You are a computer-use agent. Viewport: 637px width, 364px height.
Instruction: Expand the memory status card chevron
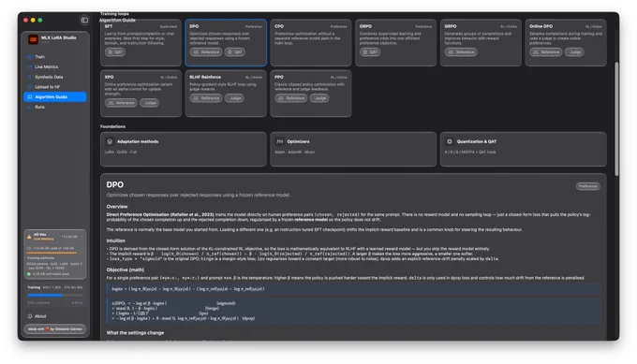pyautogui.click(x=81, y=236)
